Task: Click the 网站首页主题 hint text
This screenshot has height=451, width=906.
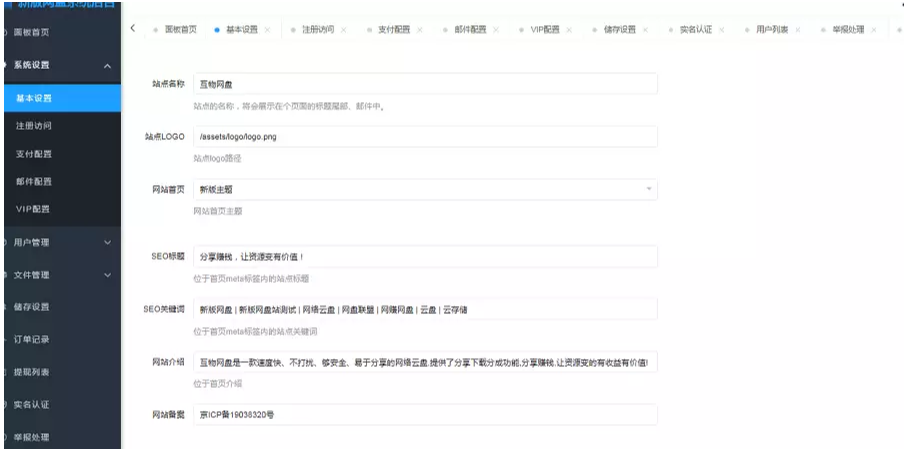Action: point(218,211)
